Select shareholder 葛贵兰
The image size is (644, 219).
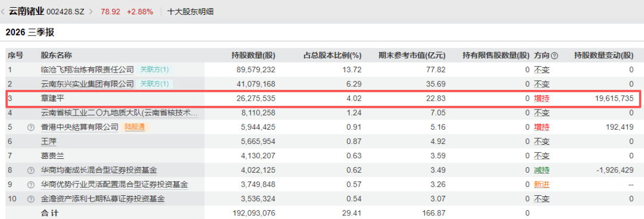(x=52, y=156)
